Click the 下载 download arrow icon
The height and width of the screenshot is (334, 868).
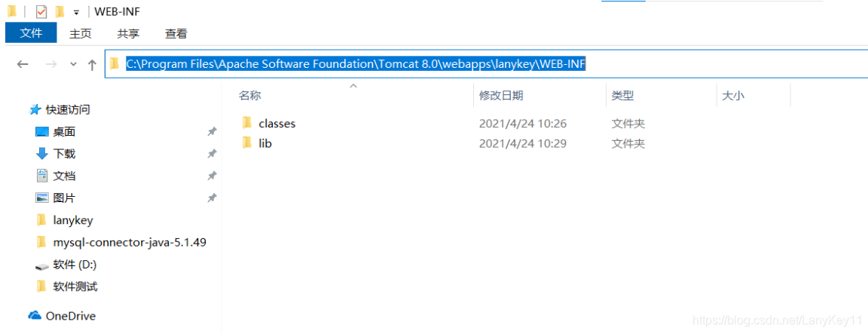click(42, 154)
